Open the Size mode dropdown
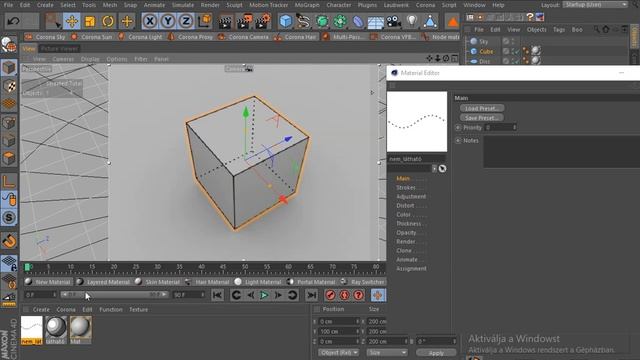The width and height of the screenshot is (640, 360). 387,352
